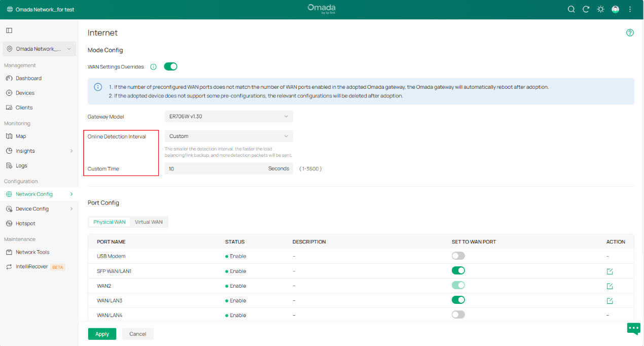644x346 pixels.
Task: Click the Logs sidebar icon
Action: coord(9,165)
